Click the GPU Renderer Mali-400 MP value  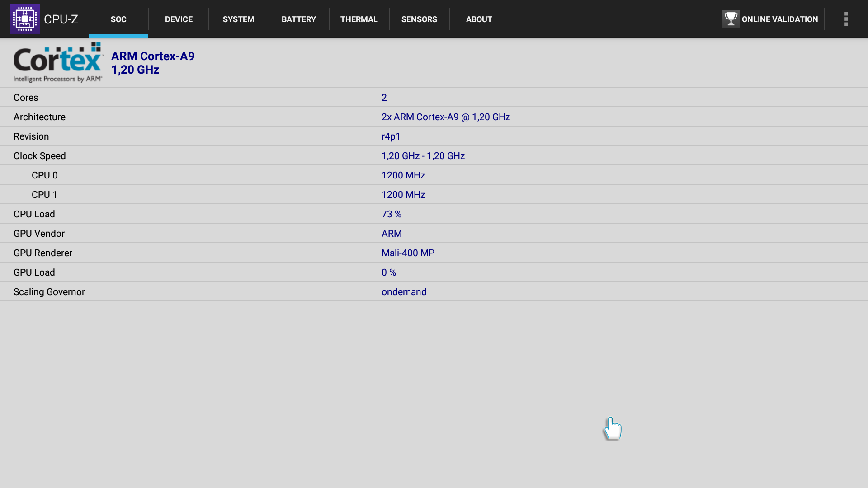tap(408, 253)
